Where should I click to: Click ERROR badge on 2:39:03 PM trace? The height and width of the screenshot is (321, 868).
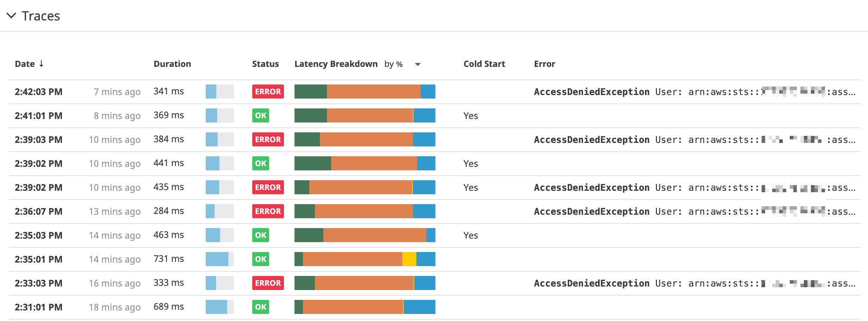268,139
